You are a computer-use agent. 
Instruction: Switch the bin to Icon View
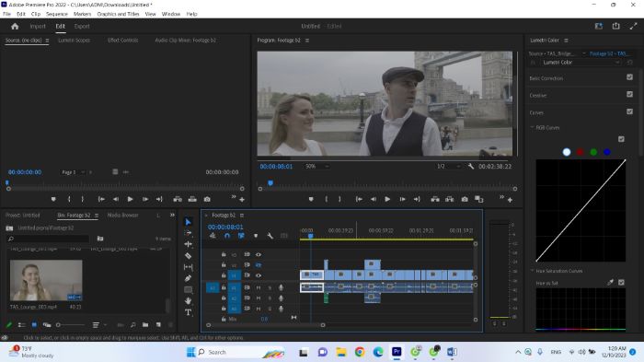pyautogui.click(x=34, y=324)
